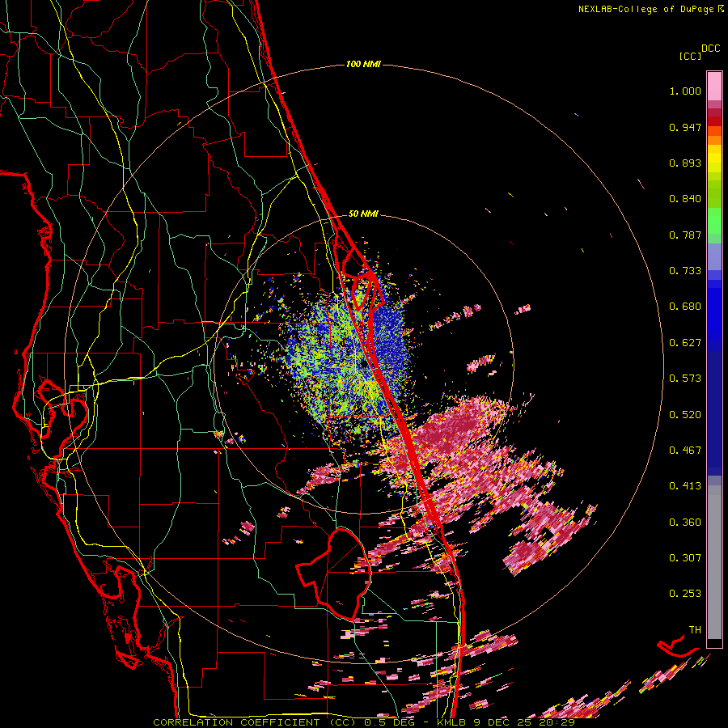
Task: Pick the gray segment of the color bar
Action: pyautogui.click(x=714, y=562)
